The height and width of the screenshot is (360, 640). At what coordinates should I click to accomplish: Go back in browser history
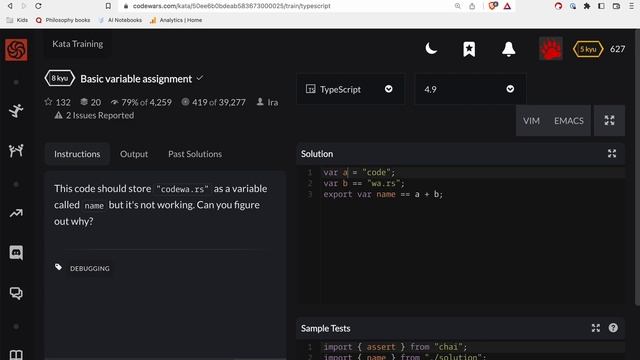coord(10,6)
